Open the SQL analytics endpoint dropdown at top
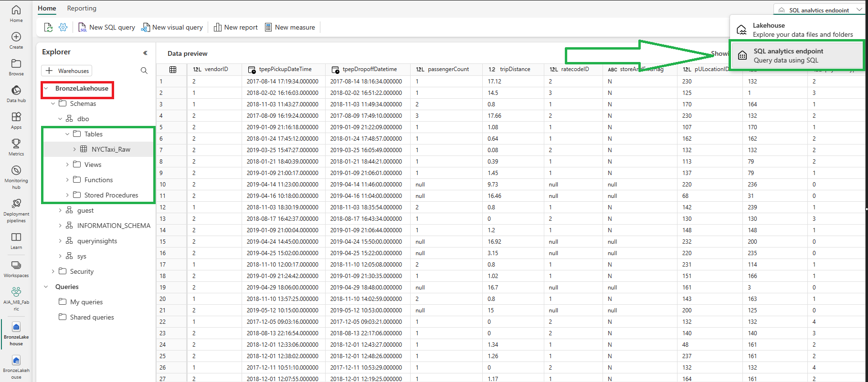This screenshot has width=868, height=382. [x=819, y=10]
